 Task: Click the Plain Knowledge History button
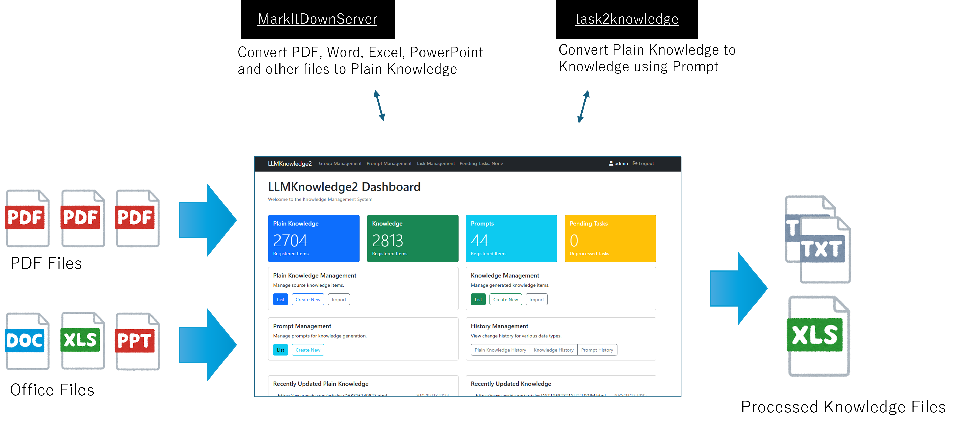click(500, 350)
